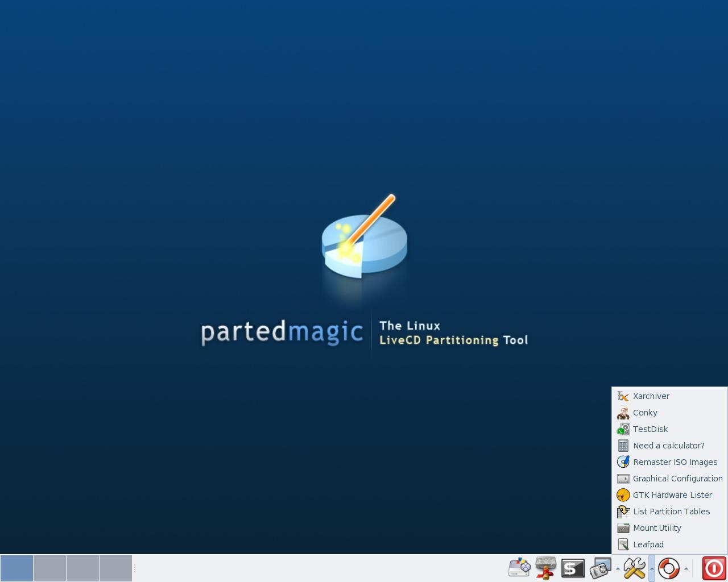Image resolution: width=728 pixels, height=582 pixels.
Task: Switch to the second workspace in pager
Action: [x=49, y=568]
